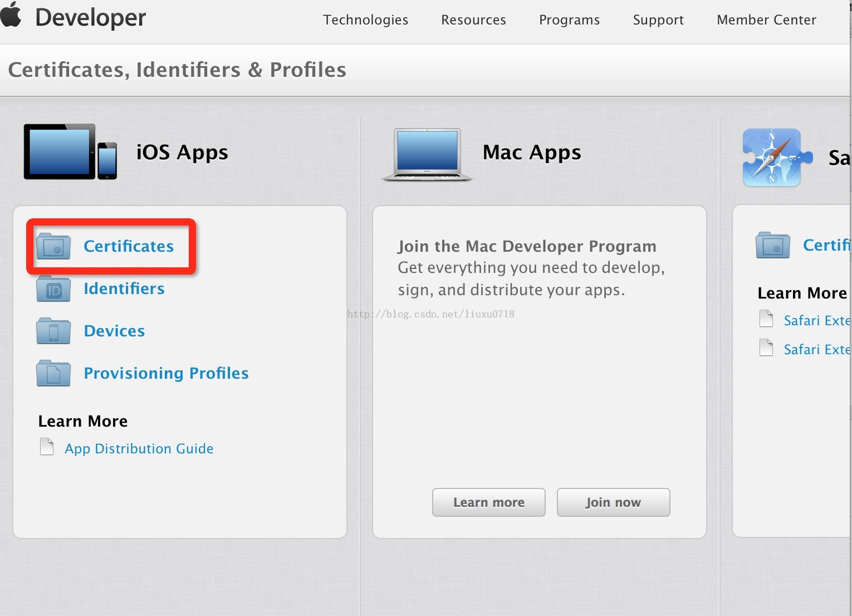The width and height of the screenshot is (852, 616).
Task: Click the second Safari Extensions document icon
Action: coord(766,348)
